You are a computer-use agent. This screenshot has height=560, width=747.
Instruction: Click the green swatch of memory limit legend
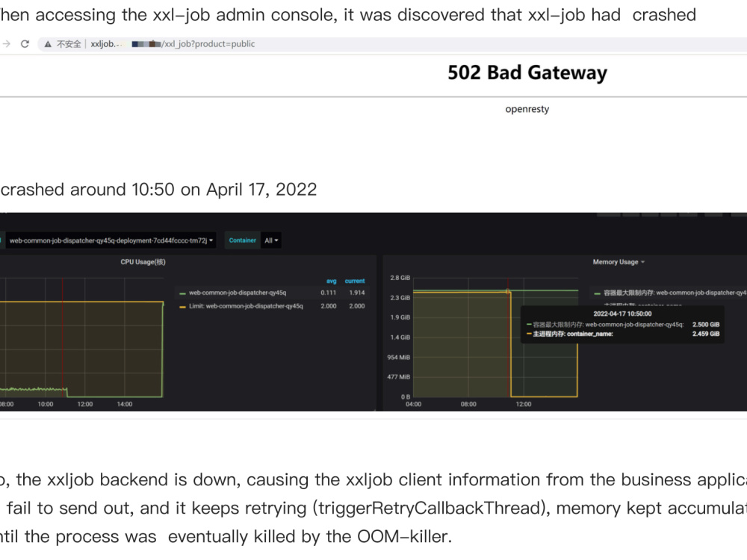pos(597,293)
